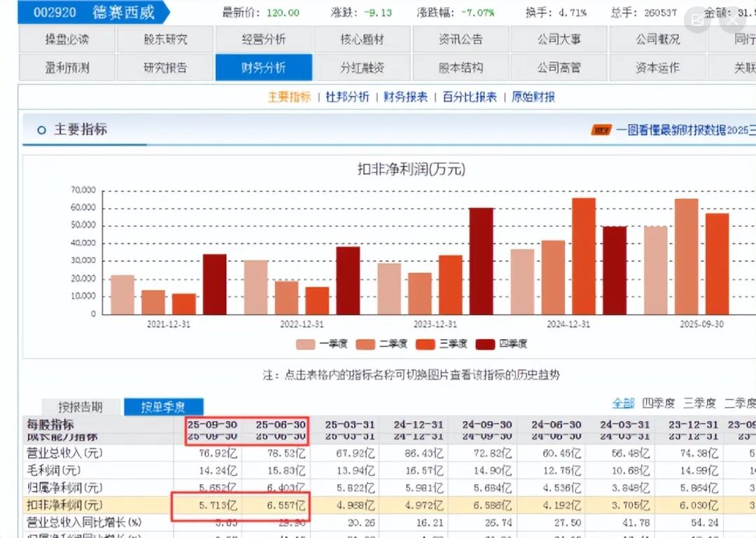The image size is (756, 538).
Task: Open the 盈利预测 tab
Action: (67, 67)
